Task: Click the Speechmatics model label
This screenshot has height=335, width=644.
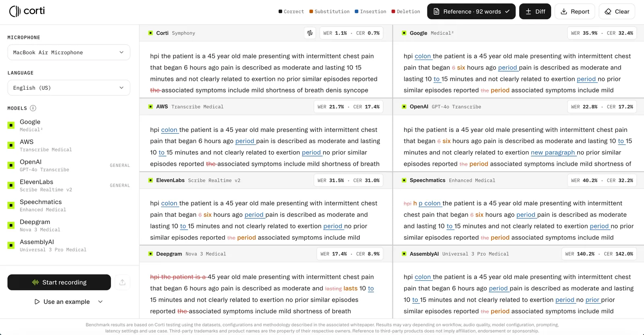Action: pyautogui.click(x=41, y=202)
